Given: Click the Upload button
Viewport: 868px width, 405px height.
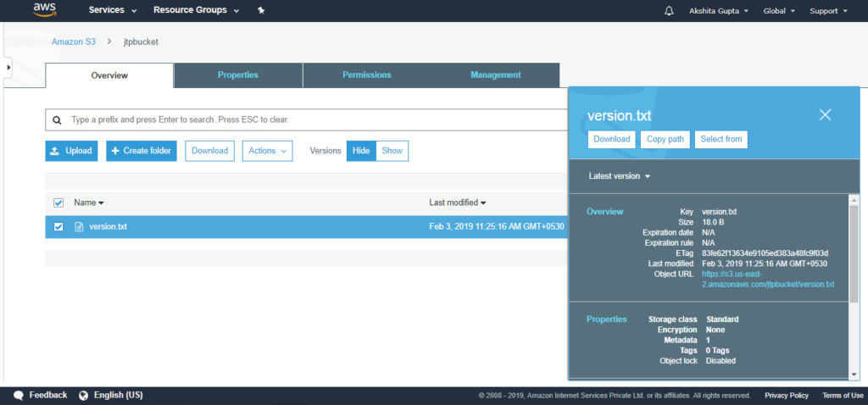Looking at the screenshot, I should pos(71,151).
